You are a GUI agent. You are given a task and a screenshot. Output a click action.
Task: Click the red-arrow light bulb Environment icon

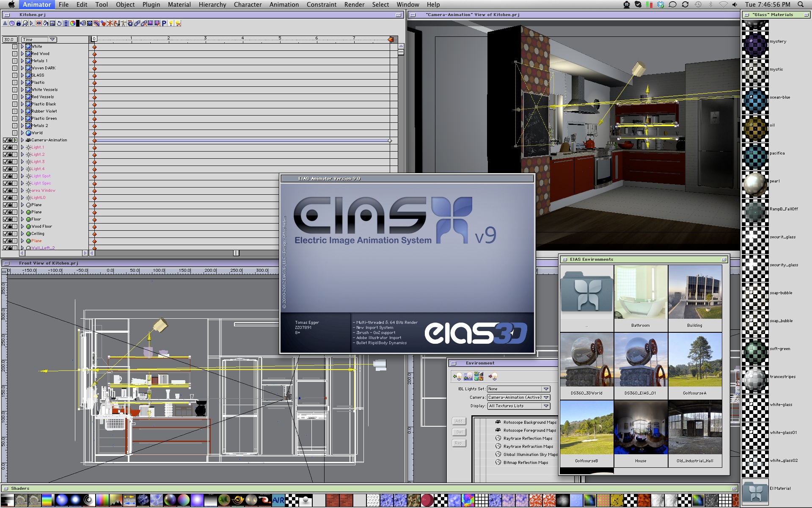coord(493,376)
